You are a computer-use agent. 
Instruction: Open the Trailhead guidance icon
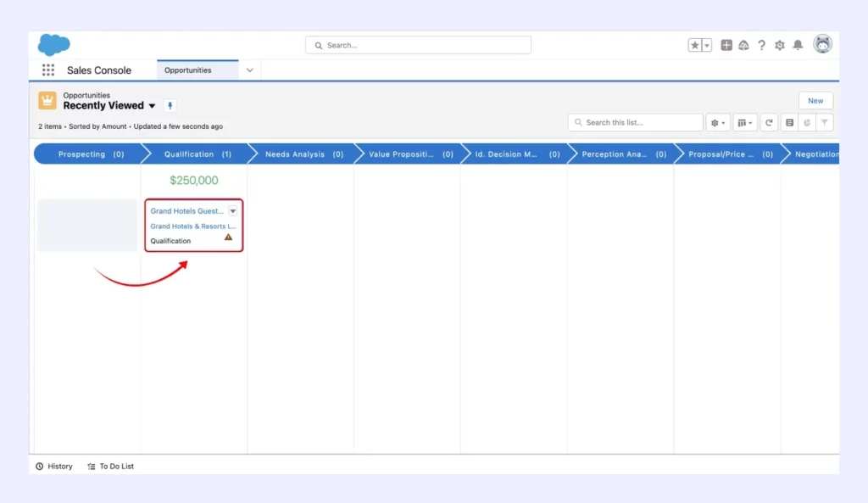pos(743,46)
